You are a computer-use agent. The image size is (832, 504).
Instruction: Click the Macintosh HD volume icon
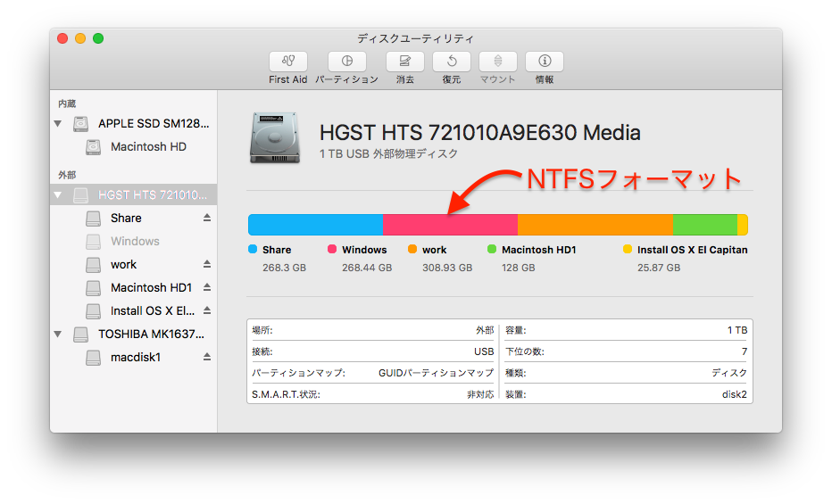coord(94,147)
